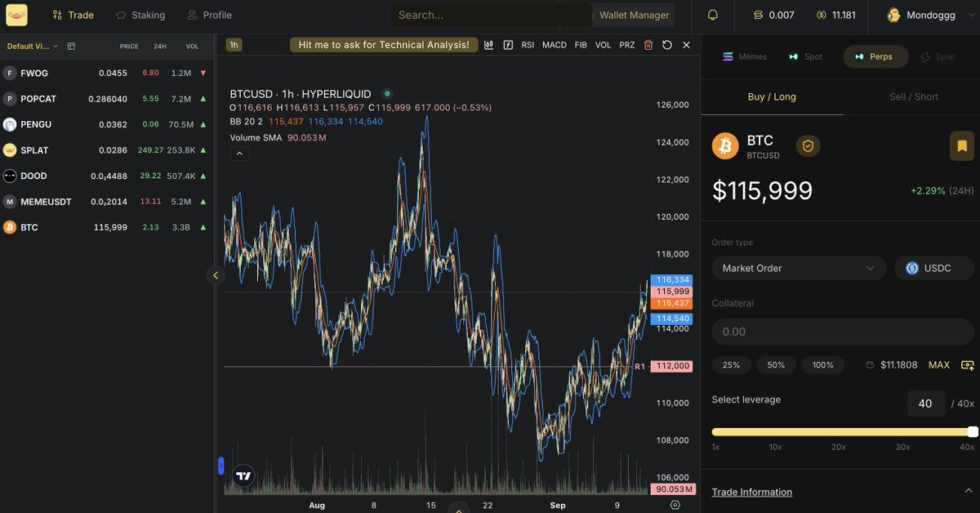This screenshot has width=980, height=513.
Task: Open the Trade Information link
Action: tap(752, 492)
